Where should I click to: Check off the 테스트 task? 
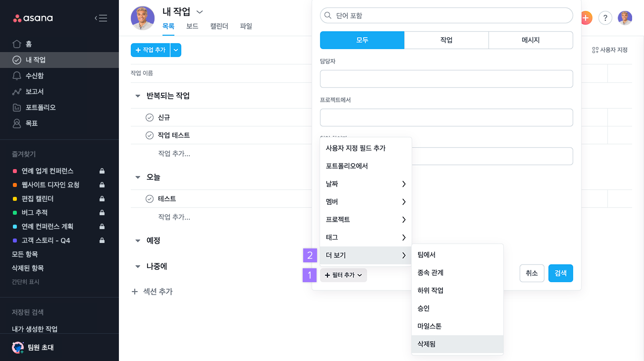pyautogui.click(x=150, y=199)
